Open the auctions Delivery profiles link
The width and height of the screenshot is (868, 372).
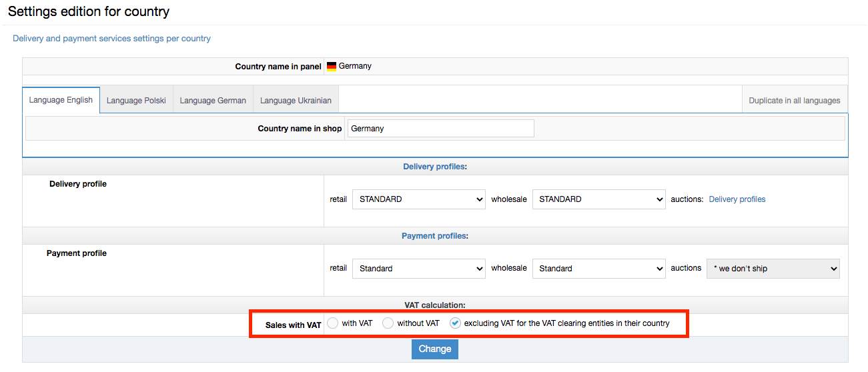[737, 199]
